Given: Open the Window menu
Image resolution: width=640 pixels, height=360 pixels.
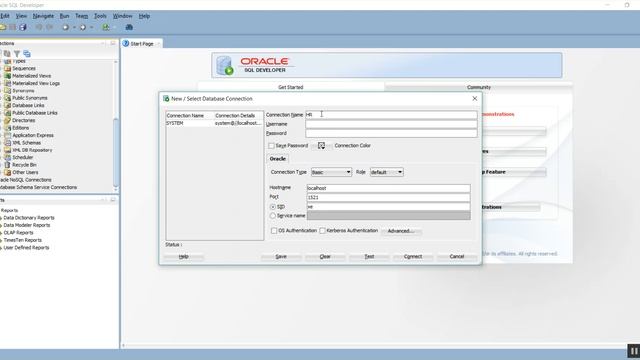Looking at the screenshot, I should 122,16.
